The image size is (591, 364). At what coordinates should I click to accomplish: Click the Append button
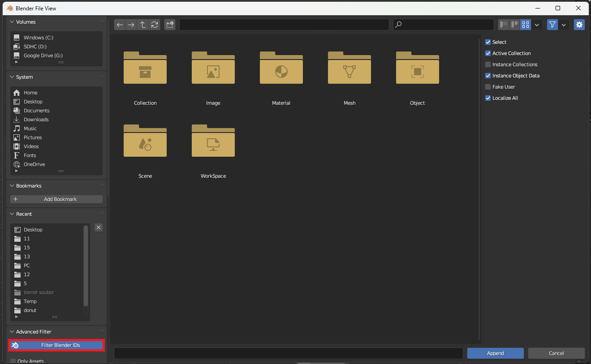pyautogui.click(x=495, y=353)
